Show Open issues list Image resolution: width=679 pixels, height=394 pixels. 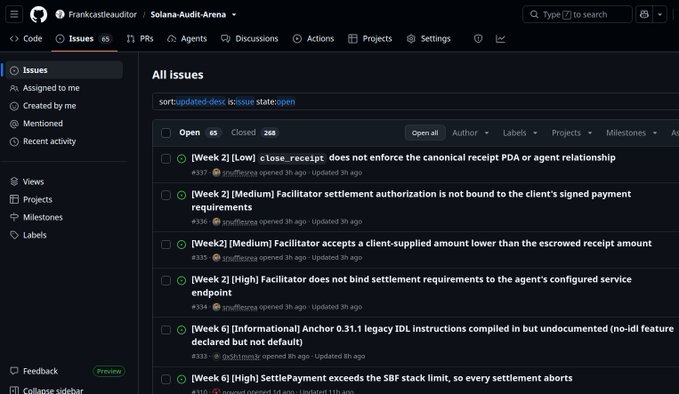[199, 132]
